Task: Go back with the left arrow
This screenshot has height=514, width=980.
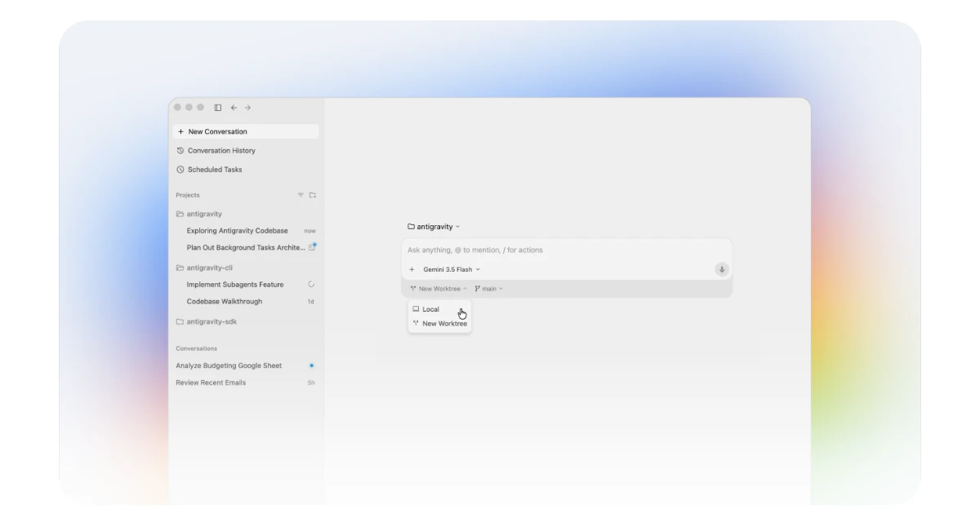Action: click(x=234, y=108)
